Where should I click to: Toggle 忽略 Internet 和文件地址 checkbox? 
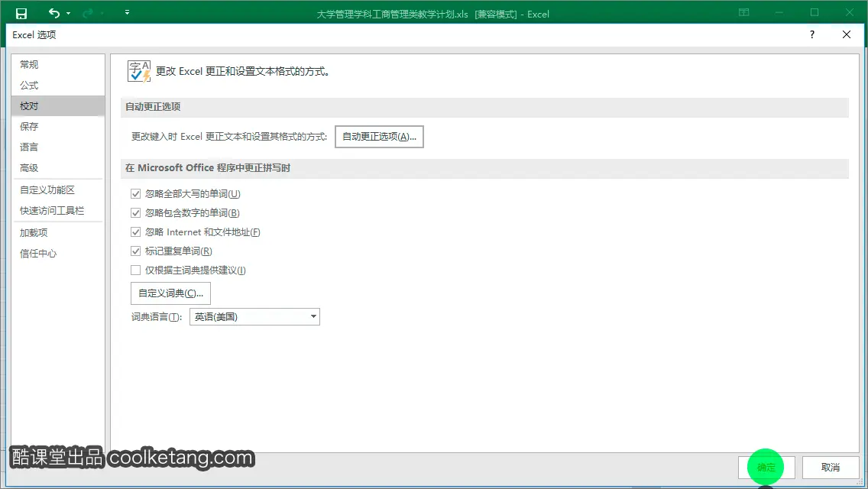coord(136,232)
